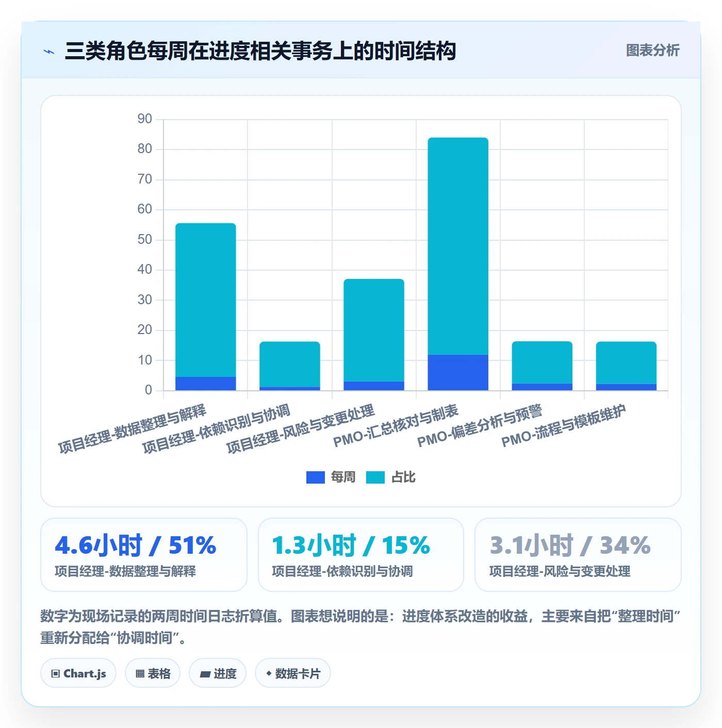Click the x-axis label PMO-流程与模板维护

564,425
